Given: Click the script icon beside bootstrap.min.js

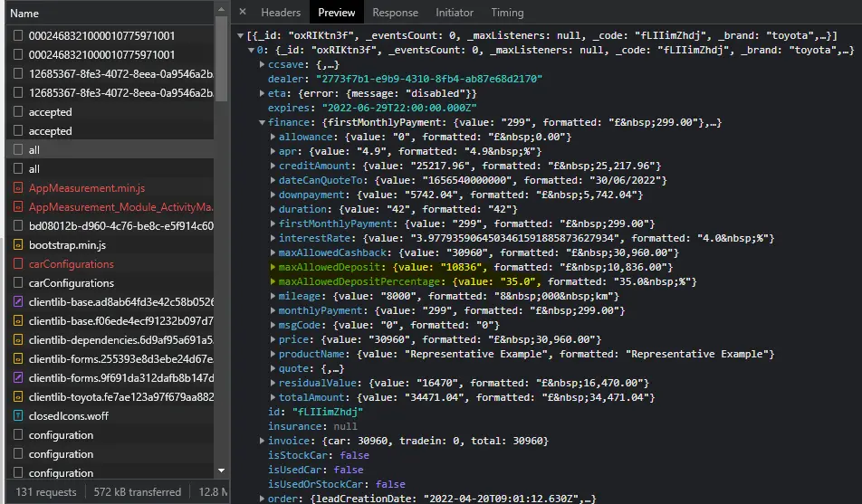Looking at the screenshot, I should tap(17, 245).
